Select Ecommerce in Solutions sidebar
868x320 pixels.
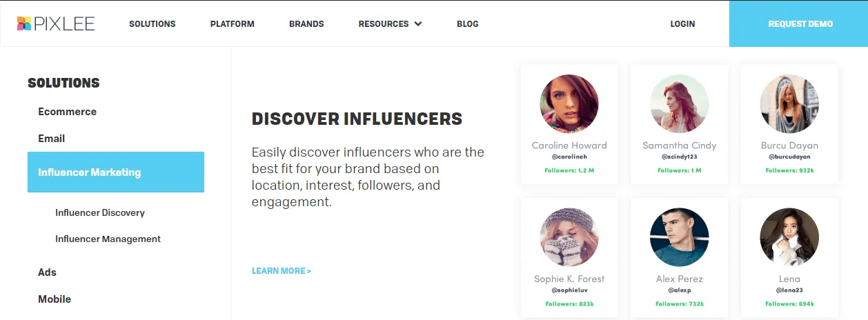68,112
